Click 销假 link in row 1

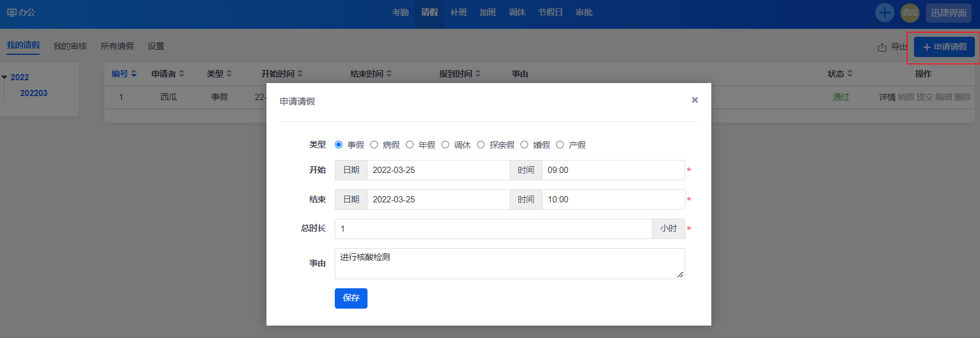point(906,97)
